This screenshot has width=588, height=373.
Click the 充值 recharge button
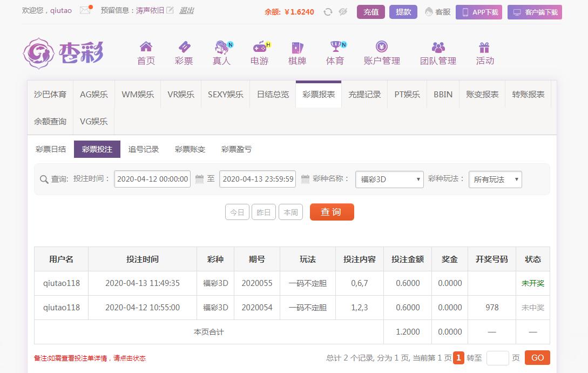371,12
